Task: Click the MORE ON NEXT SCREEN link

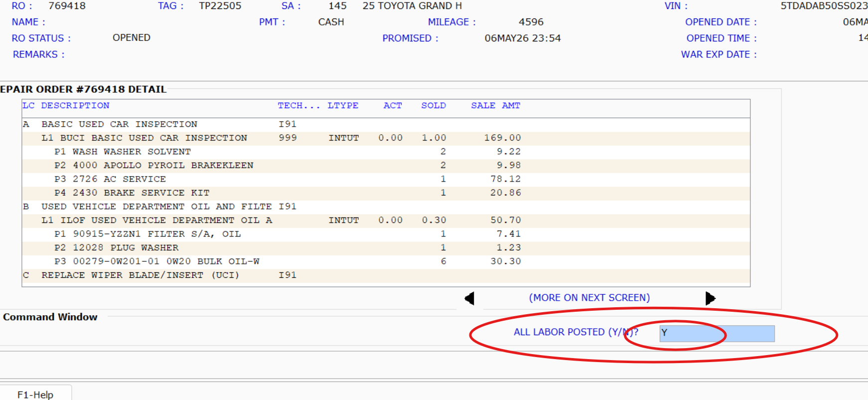Action: coord(589,298)
